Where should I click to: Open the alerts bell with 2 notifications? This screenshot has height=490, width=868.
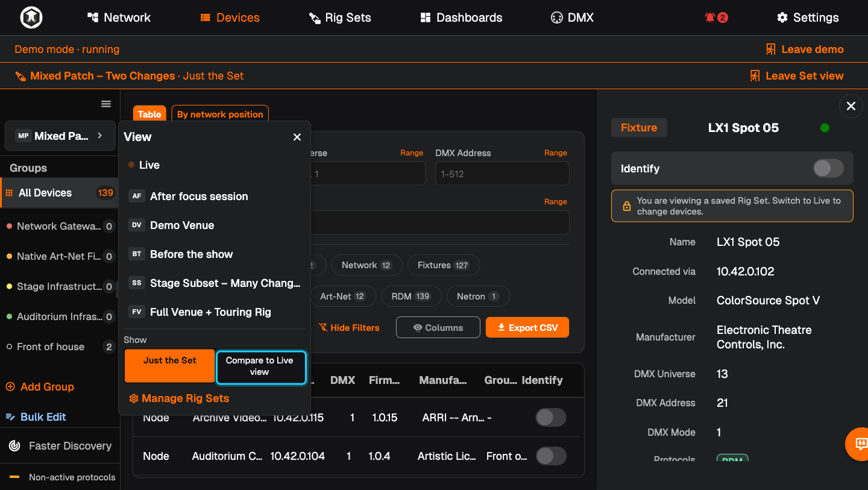pos(716,17)
